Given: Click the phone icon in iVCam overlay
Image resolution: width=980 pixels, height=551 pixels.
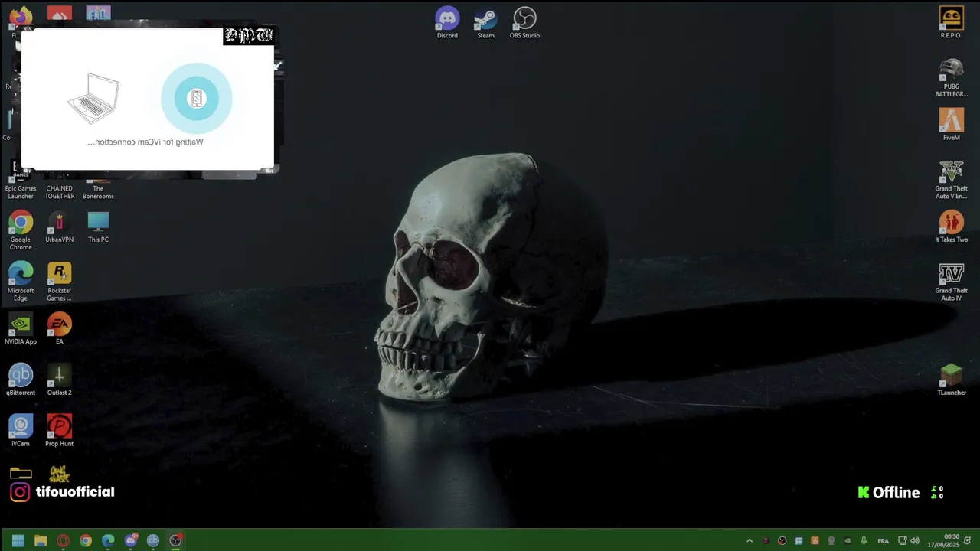Looking at the screenshot, I should 197,98.
